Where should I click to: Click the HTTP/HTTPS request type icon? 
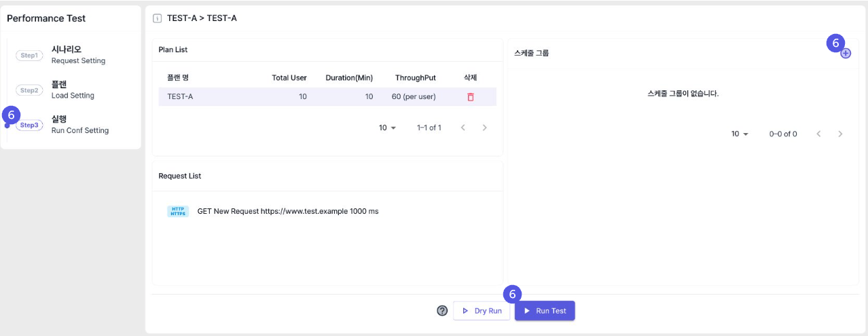[x=178, y=211]
